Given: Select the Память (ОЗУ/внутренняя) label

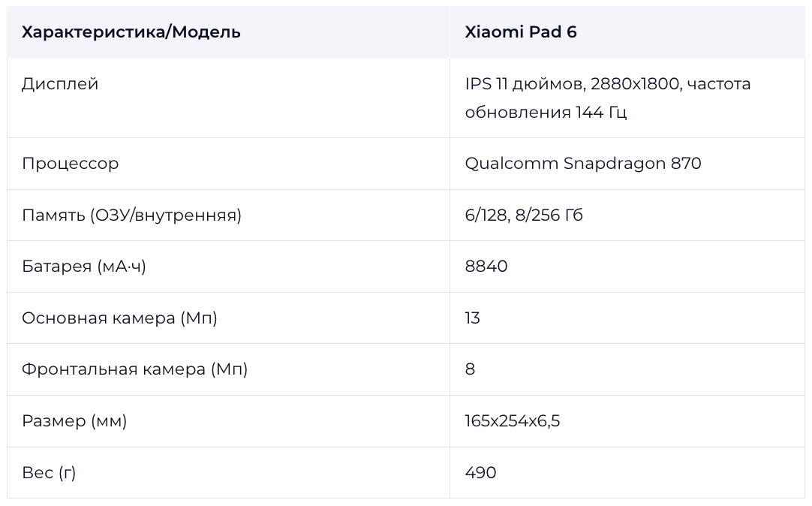Looking at the screenshot, I should click(131, 215).
